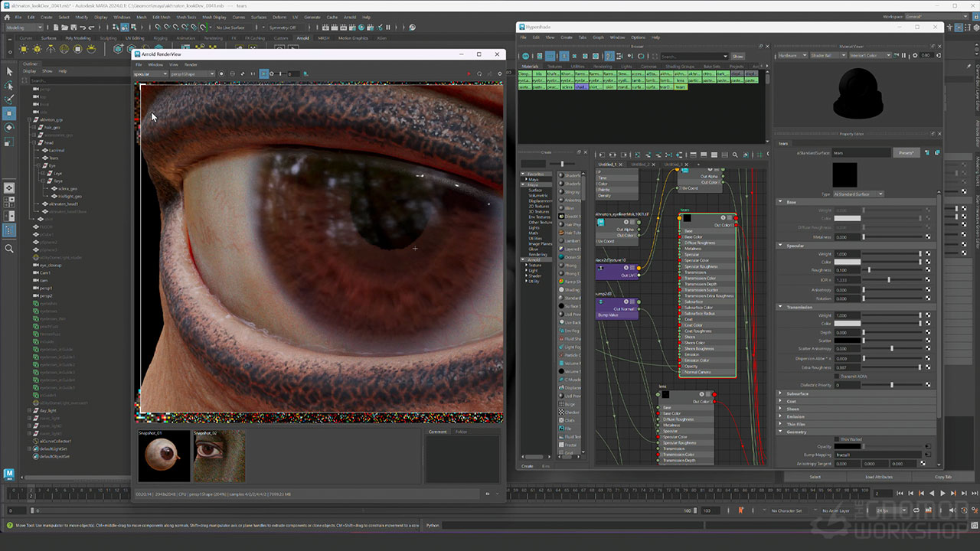This screenshot has height=551, width=980.
Task: Click the Presets button in Property Editor
Action: tap(906, 152)
